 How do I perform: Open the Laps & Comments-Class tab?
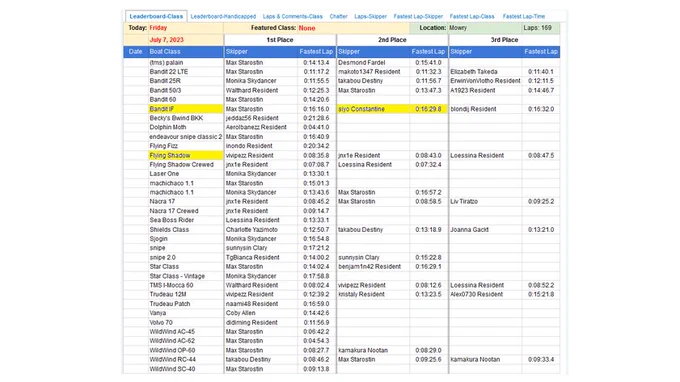pyautogui.click(x=293, y=16)
